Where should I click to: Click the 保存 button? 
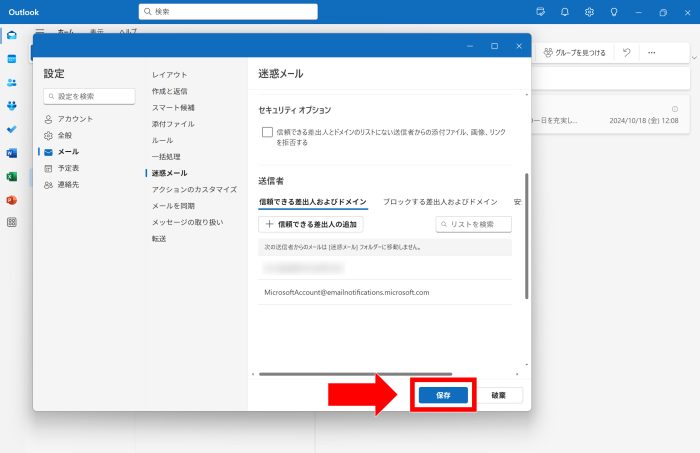click(443, 395)
